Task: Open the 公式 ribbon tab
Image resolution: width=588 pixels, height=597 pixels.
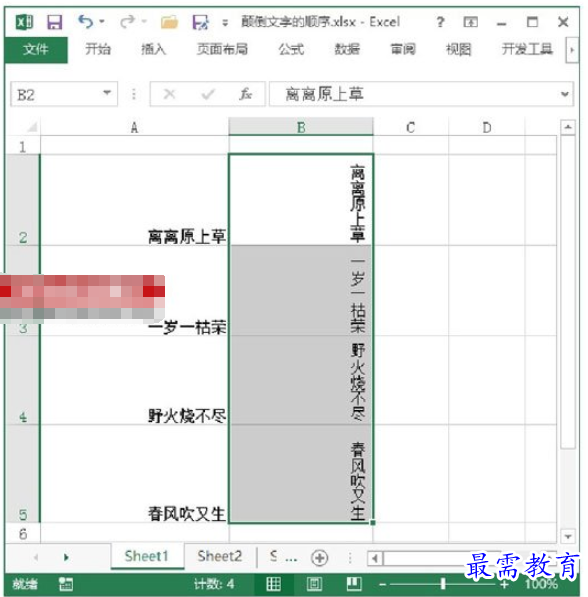Action: point(291,49)
